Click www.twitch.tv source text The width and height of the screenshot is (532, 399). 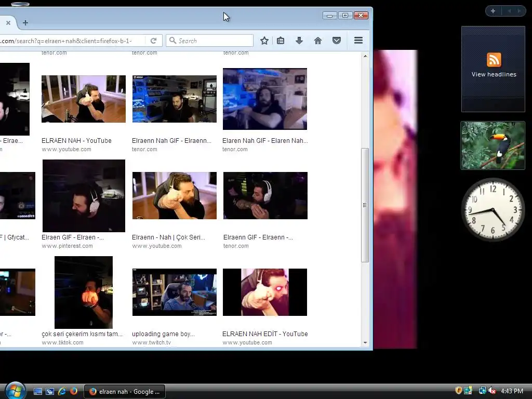coord(152,343)
